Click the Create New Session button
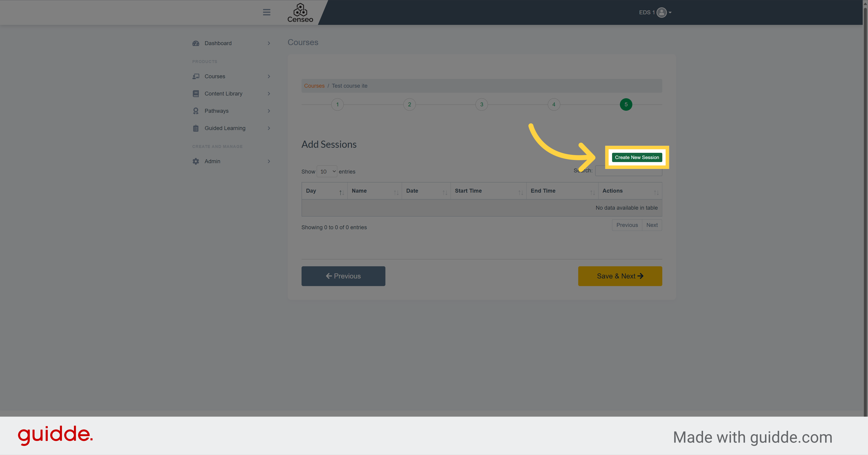This screenshot has width=868, height=455. (x=637, y=157)
